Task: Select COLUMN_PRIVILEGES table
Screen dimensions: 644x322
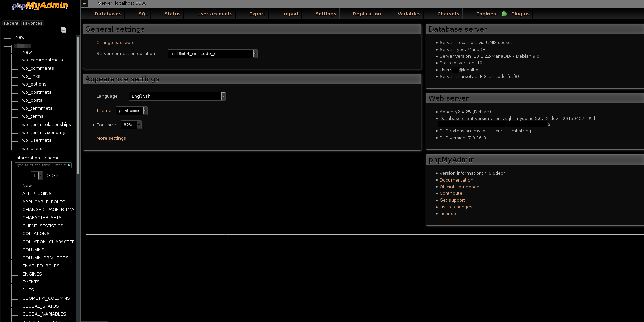Action: point(45,258)
